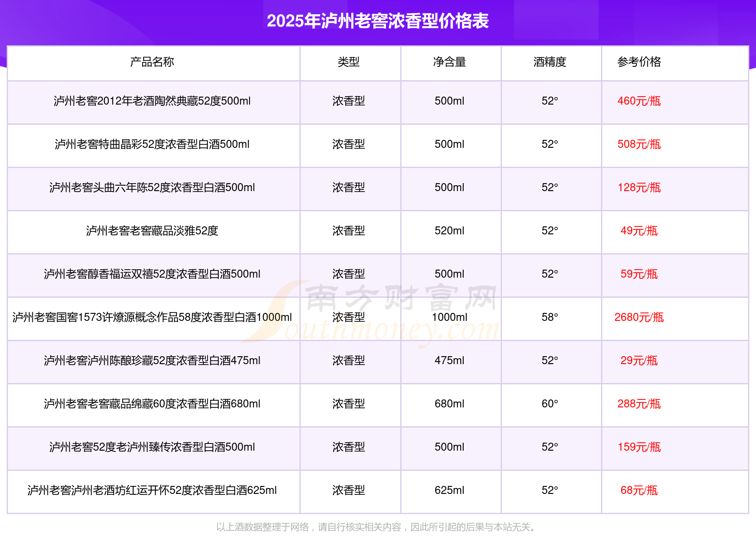This screenshot has width=756, height=546.
Task: Click 52° in the 老泸州臻传 row
Action: (550, 447)
